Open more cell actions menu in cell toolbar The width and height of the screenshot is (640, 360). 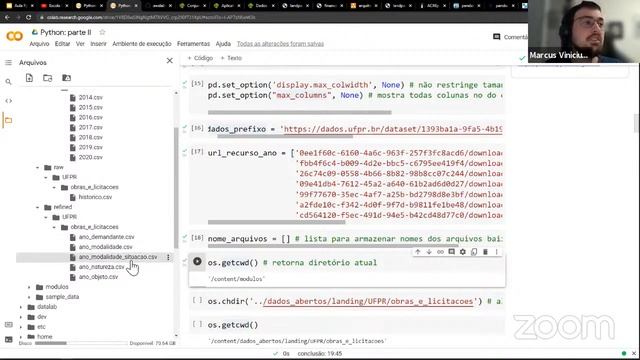[x=496, y=252]
